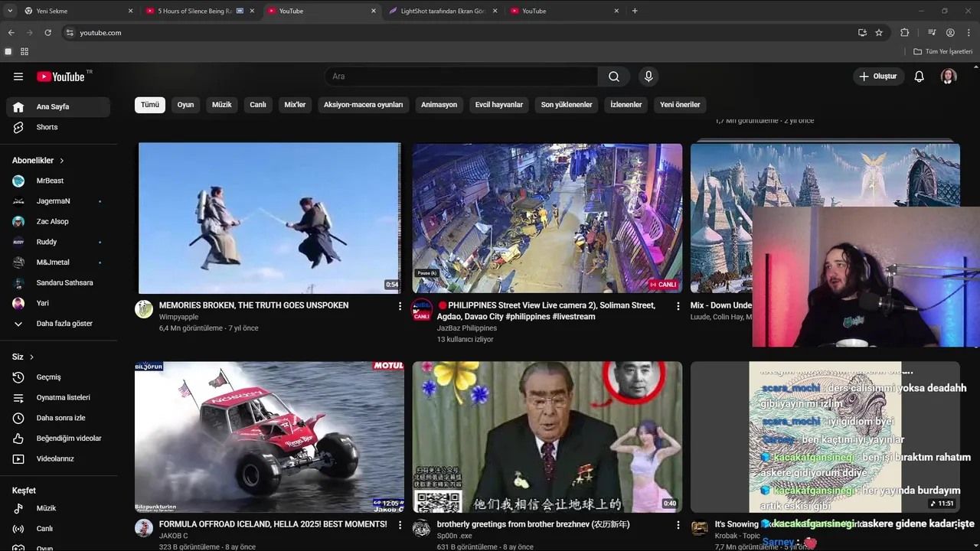
Task: Select the İzlenenler filter chip
Action: coord(626,105)
